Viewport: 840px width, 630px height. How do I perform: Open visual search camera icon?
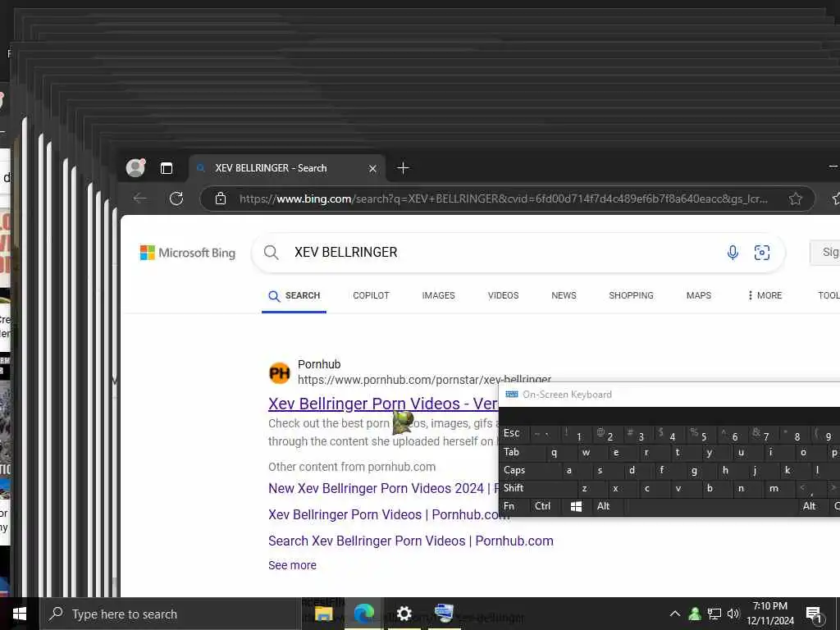click(762, 253)
